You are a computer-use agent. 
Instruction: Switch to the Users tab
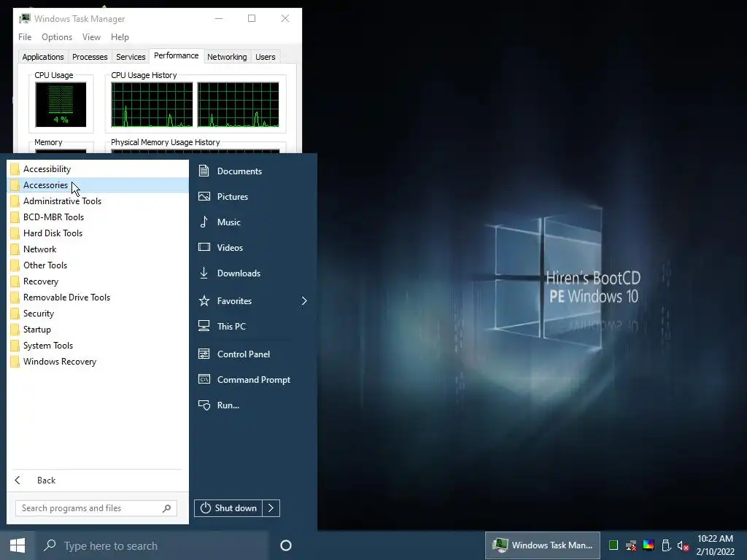click(x=266, y=57)
